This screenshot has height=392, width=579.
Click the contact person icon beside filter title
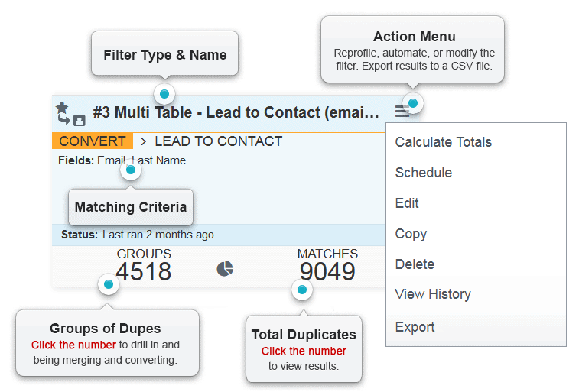point(80,120)
